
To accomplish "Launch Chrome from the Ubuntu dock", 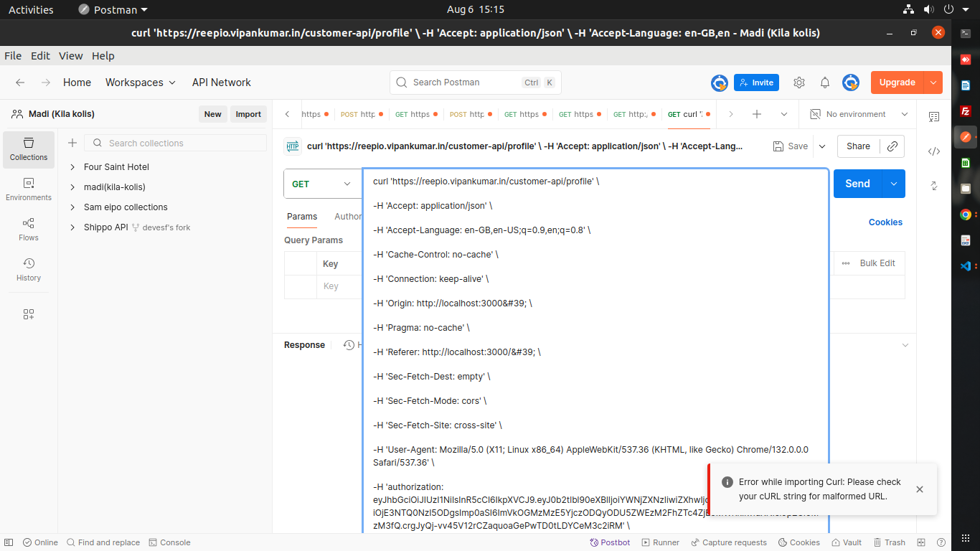I will tap(966, 215).
